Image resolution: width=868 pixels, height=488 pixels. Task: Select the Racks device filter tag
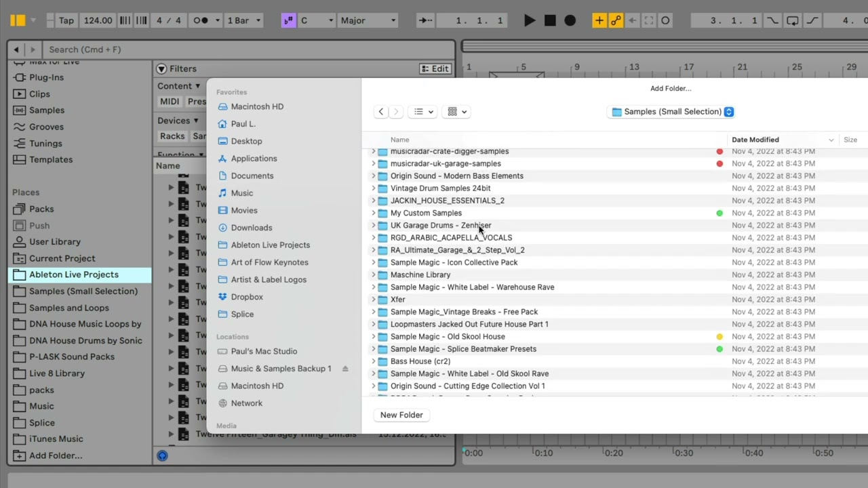(172, 136)
